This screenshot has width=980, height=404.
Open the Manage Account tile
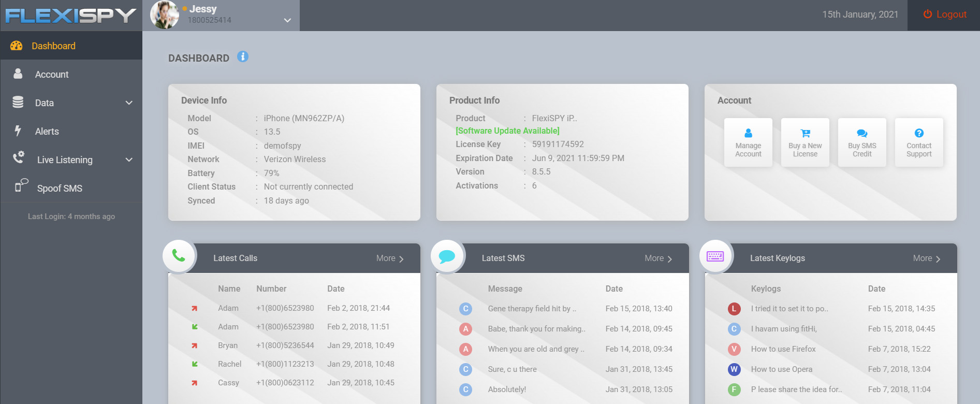[x=748, y=142]
